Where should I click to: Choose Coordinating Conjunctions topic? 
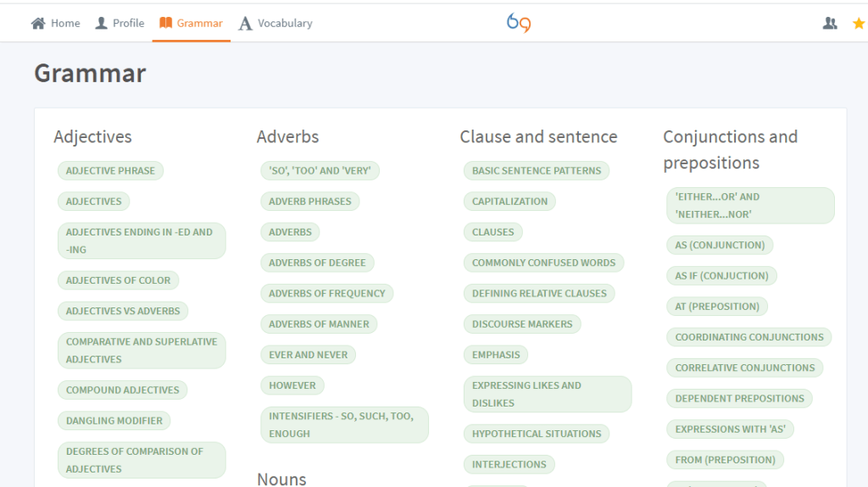748,337
